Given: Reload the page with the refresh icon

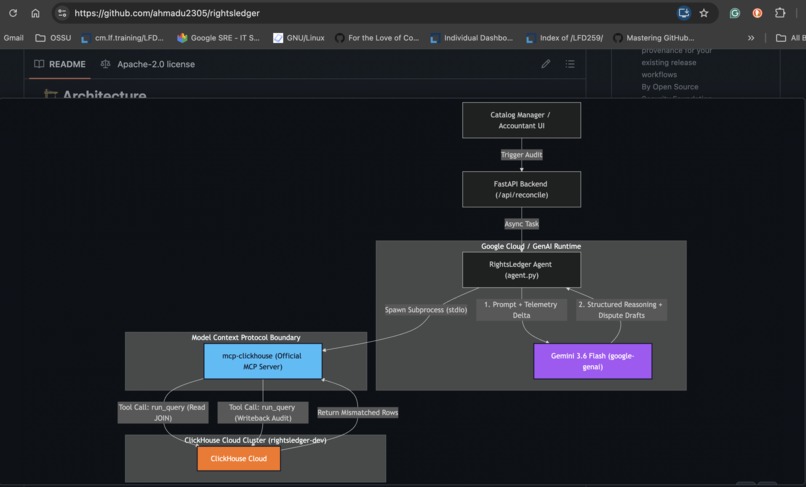Looking at the screenshot, I should [x=13, y=13].
